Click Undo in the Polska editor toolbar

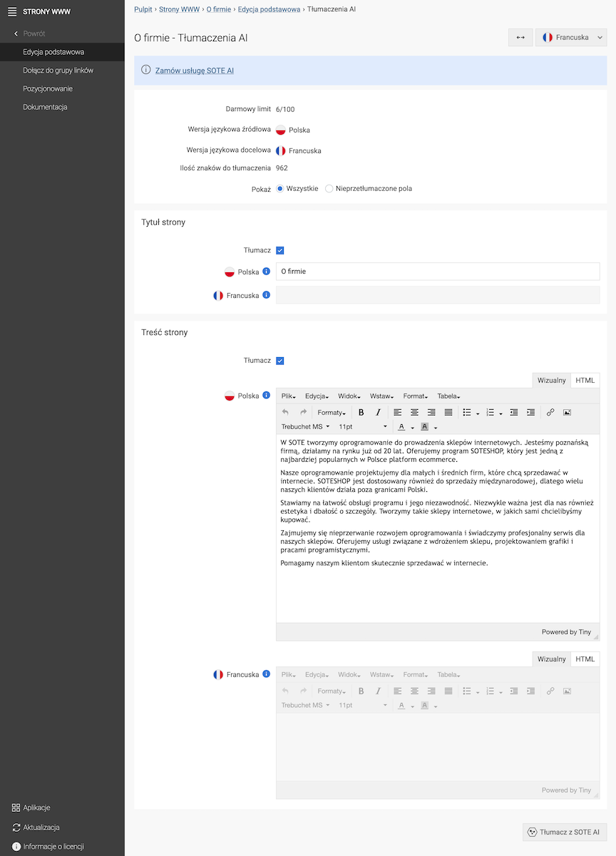286,412
